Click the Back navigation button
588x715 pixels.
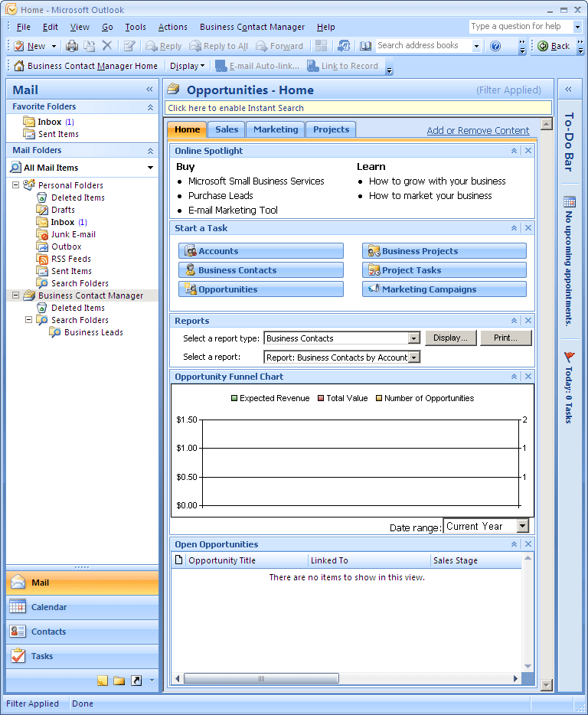coord(554,46)
